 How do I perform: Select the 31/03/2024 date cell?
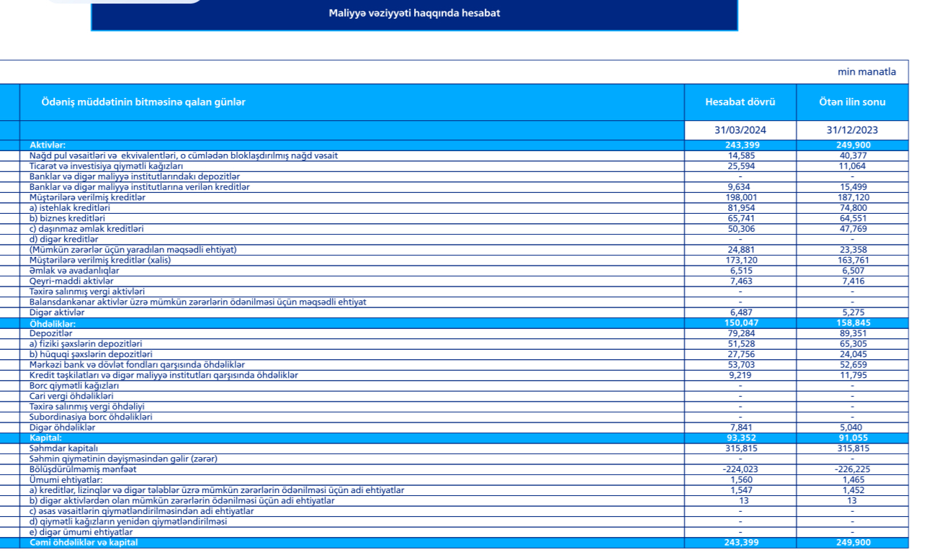[x=740, y=130]
